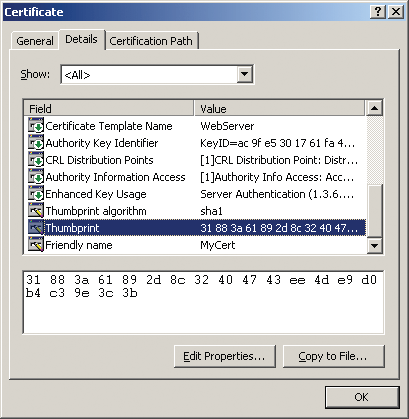Click the KeyID=ac 9f e5 value
409x419 pixels.
click(x=278, y=143)
